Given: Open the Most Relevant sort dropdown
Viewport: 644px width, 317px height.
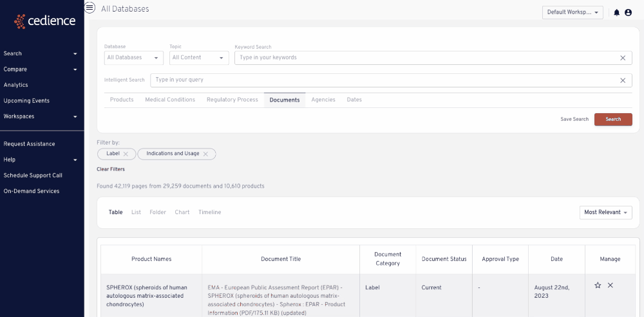Looking at the screenshot, I should (605, 212).
